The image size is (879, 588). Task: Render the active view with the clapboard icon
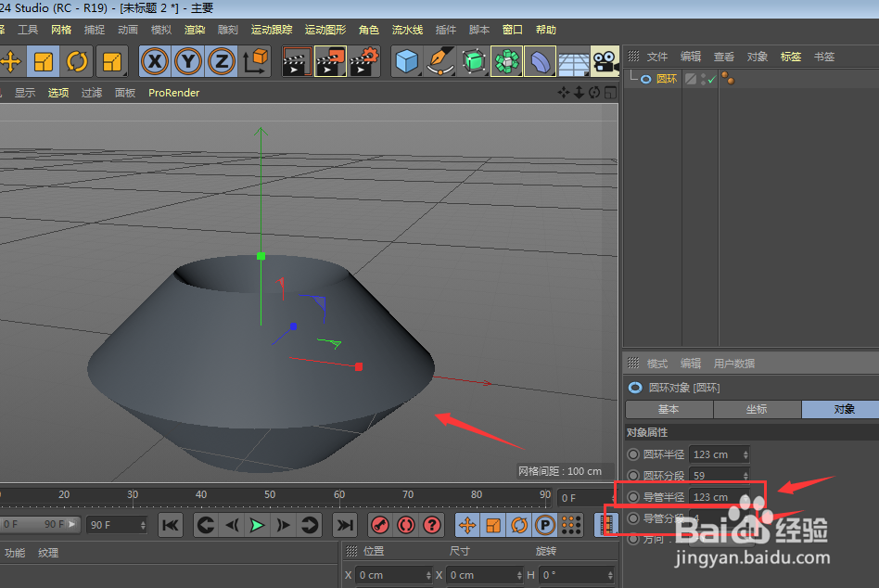click(x=297, y=61)
